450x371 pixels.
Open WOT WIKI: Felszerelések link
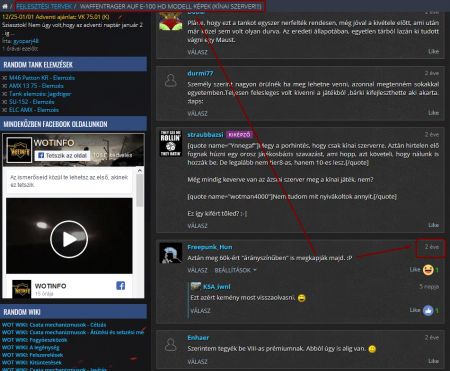[x=32, y=355]
